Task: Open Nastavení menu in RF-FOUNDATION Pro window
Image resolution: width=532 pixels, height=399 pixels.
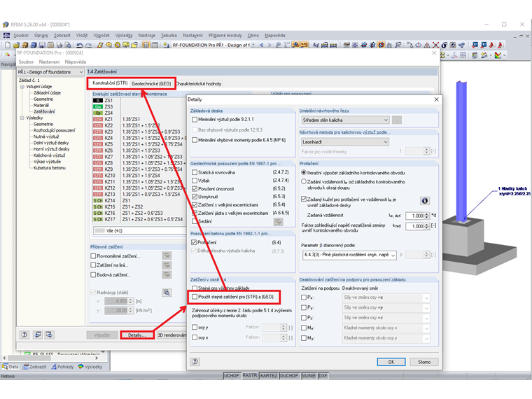Action: (49, 62)
